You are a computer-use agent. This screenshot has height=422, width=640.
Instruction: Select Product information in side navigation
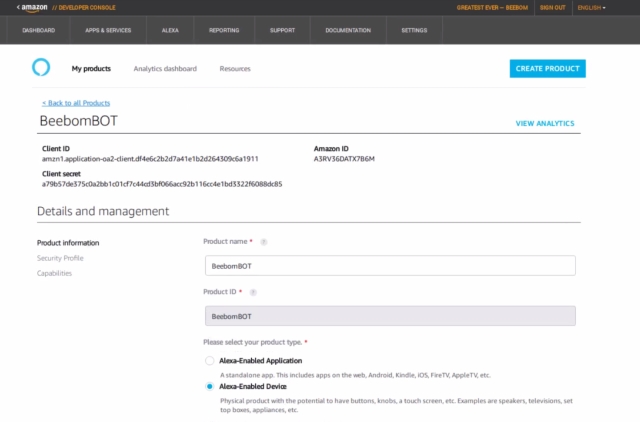click(x=68, y=243)
